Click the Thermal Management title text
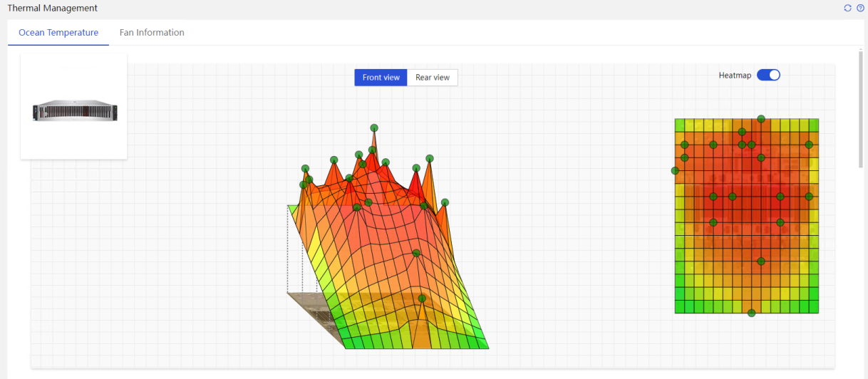868x379 pixels. pyautogui.click(x=53, y=9)
